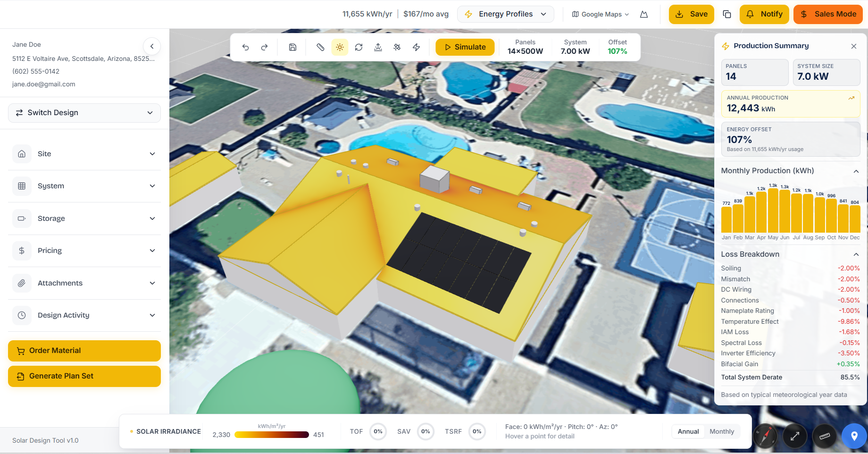Expand the Attachments section
This screenshot has width=868, height=454.
(84, 283)
